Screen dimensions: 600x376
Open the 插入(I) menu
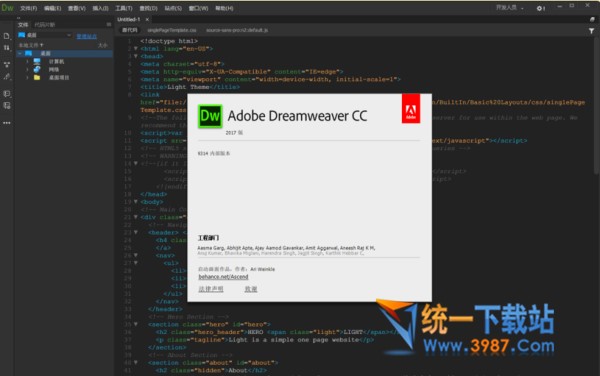[100, 8]
